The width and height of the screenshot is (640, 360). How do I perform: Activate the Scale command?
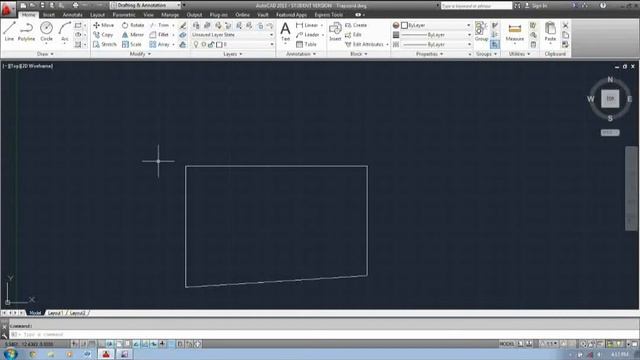click(x=132, y=44)
